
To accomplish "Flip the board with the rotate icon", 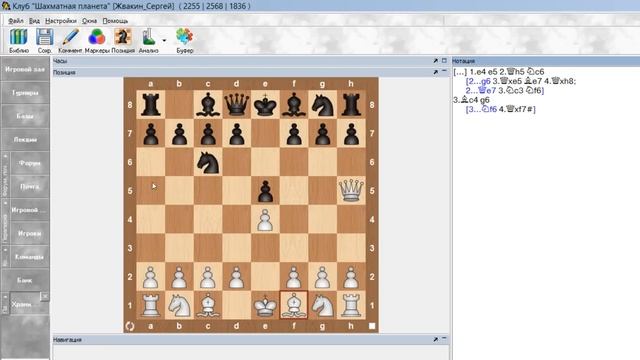I will click(x=130, y=326).
